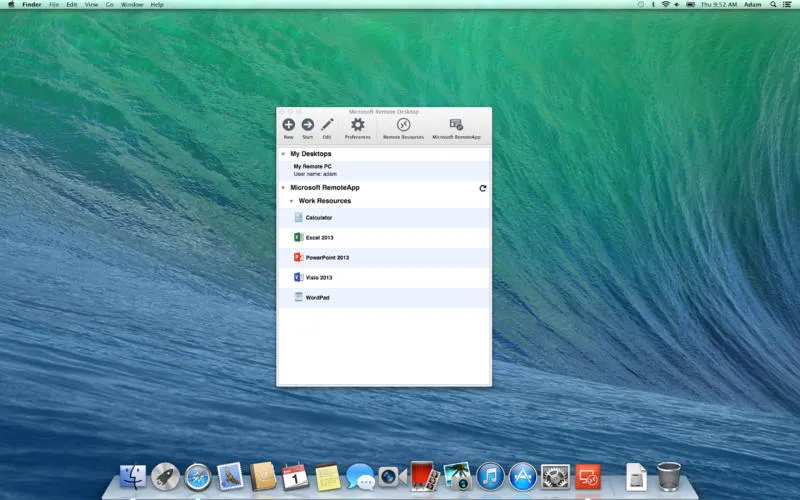Viewport: 800px width, 500px height.
Task: Open the Window menu in menu bar
Action: 131,5
